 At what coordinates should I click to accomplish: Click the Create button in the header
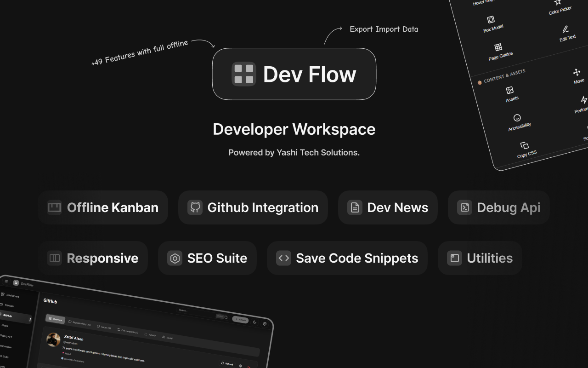tap(240, 319)
